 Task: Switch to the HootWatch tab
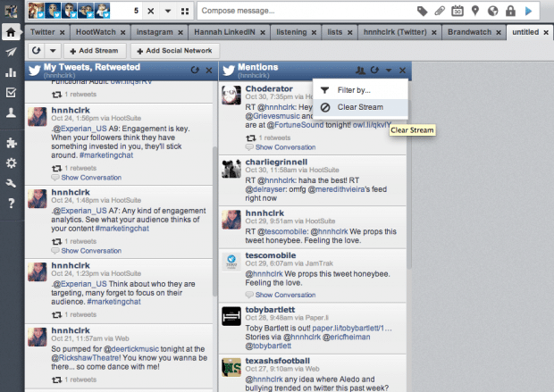click(96, 32)
